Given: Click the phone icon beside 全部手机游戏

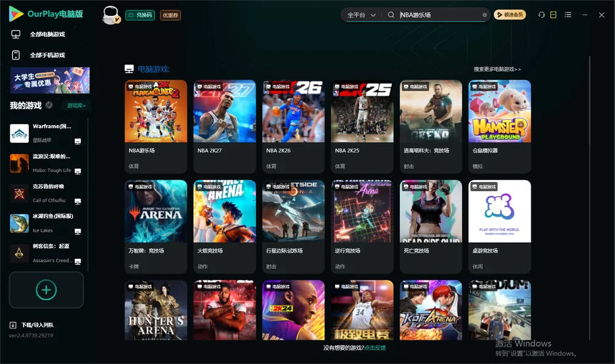Looking at the screenshot, I should click(x=16, y=55).
